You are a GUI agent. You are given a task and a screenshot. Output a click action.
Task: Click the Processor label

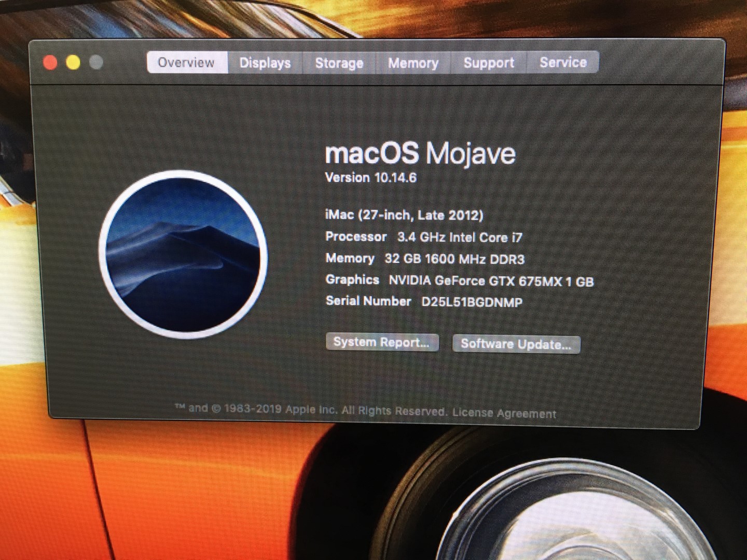pyautogui.click(x=356, y=237)
